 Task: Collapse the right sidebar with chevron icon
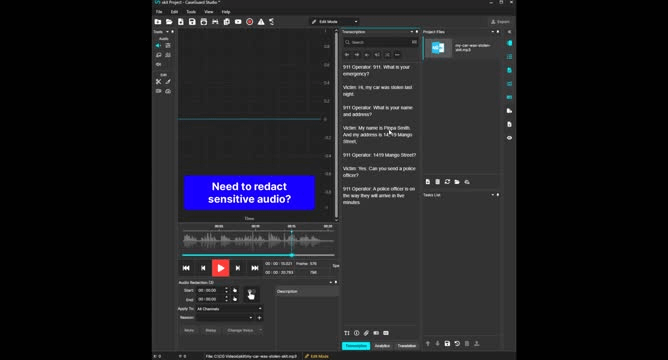click(510, 32)
